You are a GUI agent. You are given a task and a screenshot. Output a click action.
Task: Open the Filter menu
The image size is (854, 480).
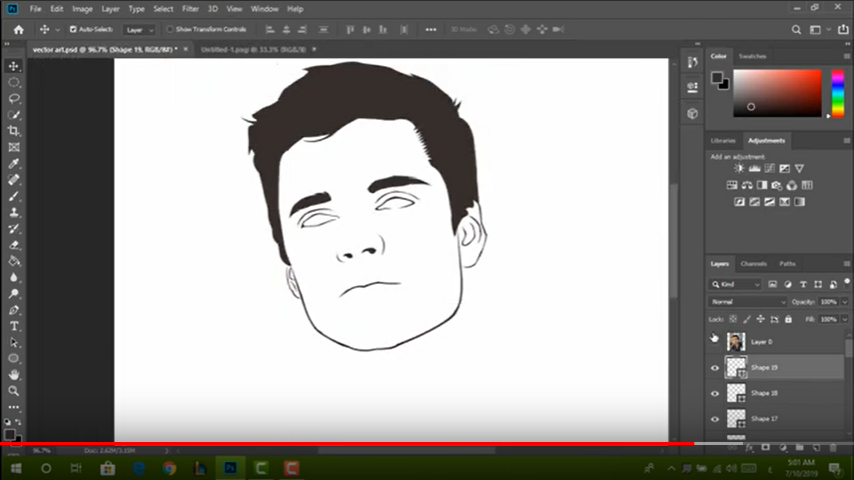coord(190,9)
